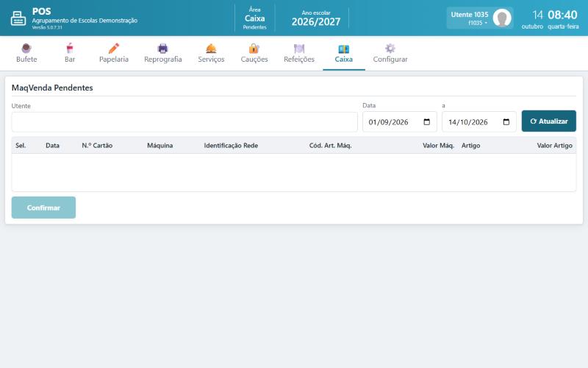Viewport: 588px width, 368px height.
Task: Open the Área Caixa Pendentes selector
Action: pyautogui.click(x=254, y=18)
